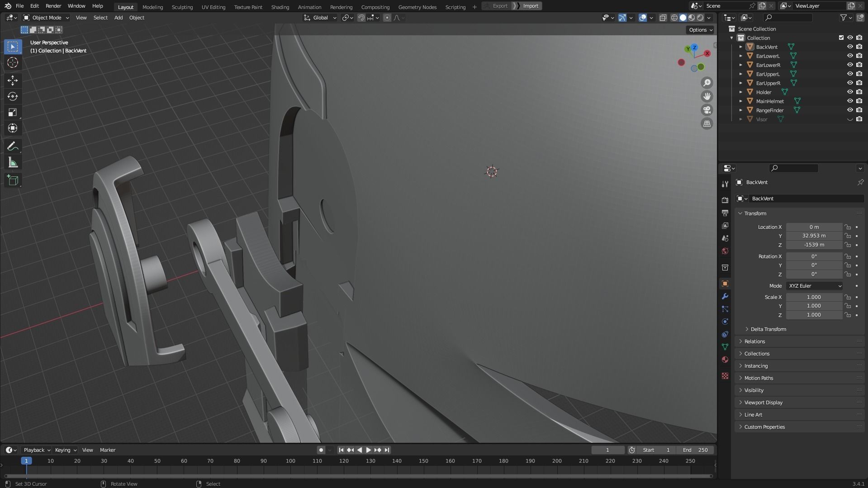Toggle snapping magnet
The height and width of the screenshot is (488, 868).
(361, 18)
